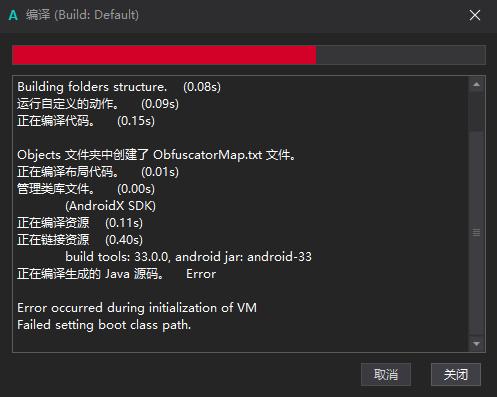Click the unfilled gray progress bar section
The width and height of the screenshot is (497, 397).
point(400,55)
